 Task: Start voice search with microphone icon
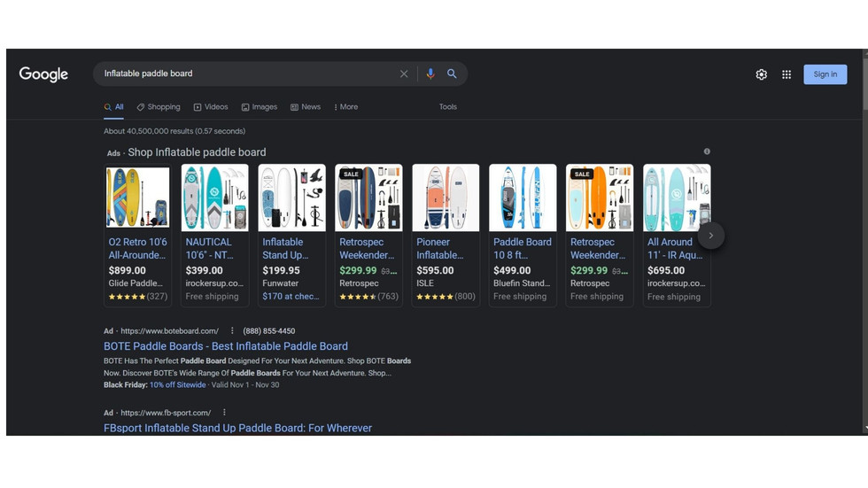[x=430, y=74]
